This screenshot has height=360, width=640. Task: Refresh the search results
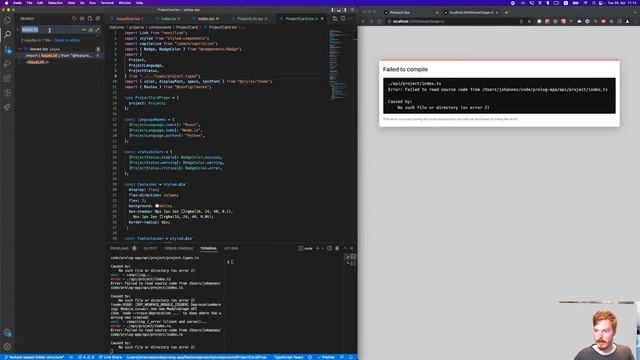coord(74,18)
